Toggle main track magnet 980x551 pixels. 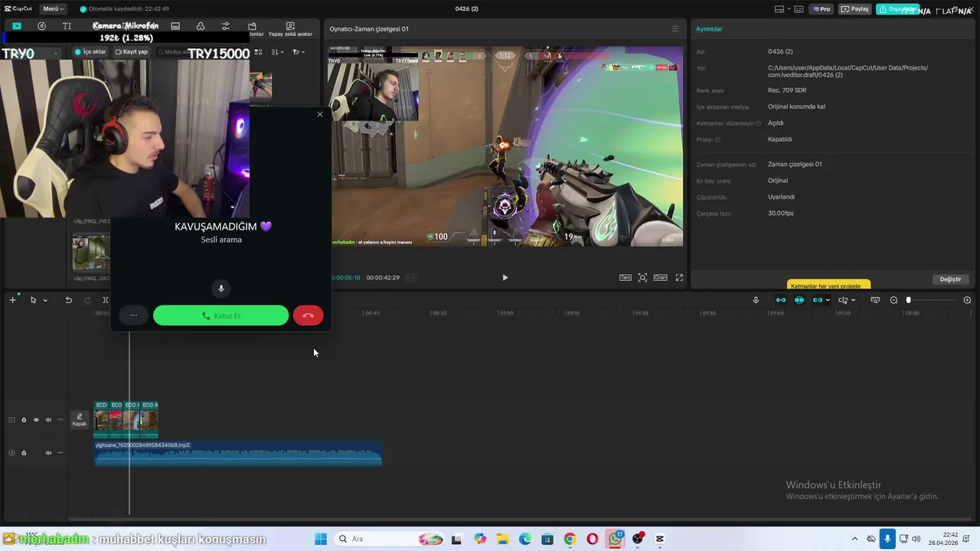tap(780, 300)
